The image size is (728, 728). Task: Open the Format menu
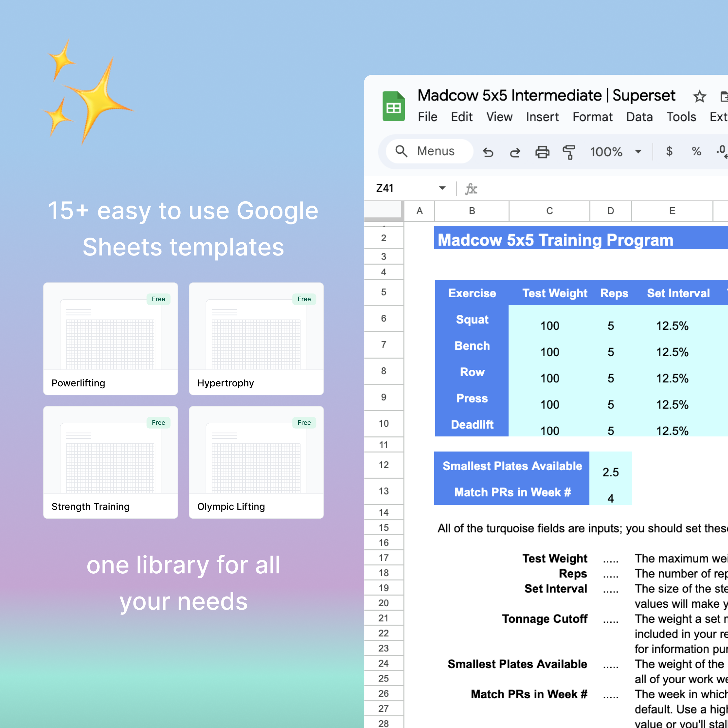point(592,117)
